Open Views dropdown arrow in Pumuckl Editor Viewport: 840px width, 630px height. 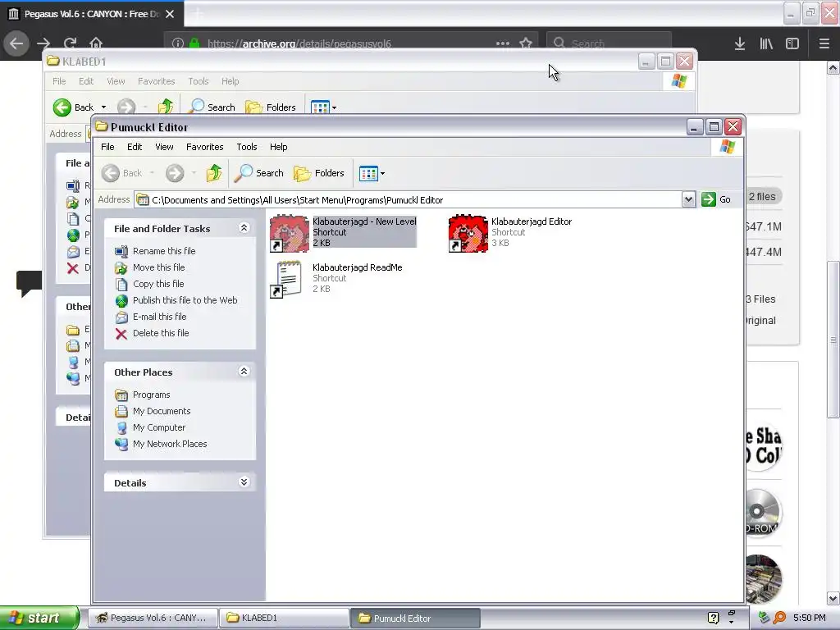[382, 174]
